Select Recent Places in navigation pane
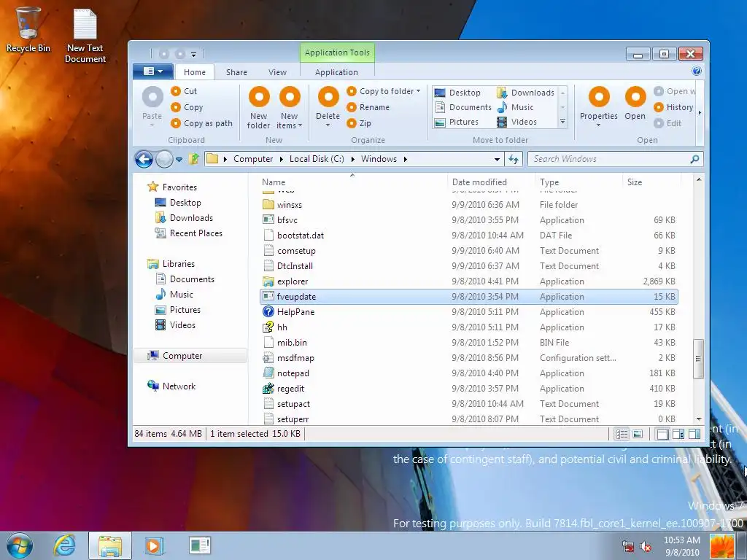 coord(189,233)
